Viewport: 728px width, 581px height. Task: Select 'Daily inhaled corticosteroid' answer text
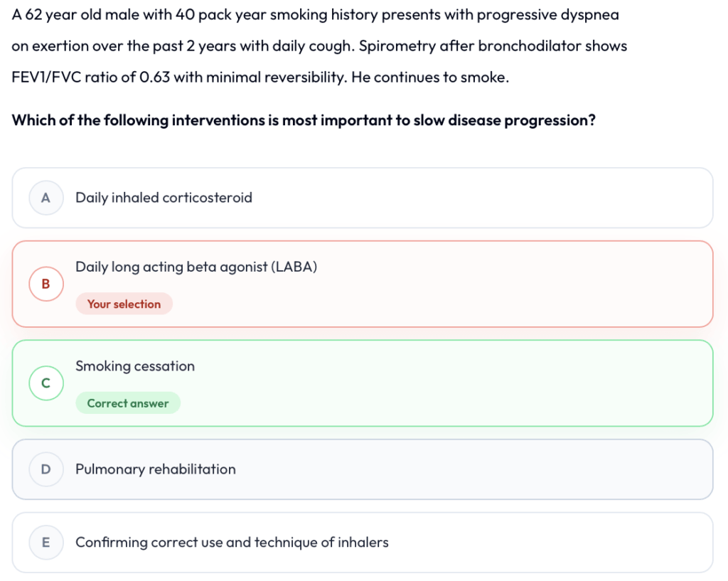(164, 198)
